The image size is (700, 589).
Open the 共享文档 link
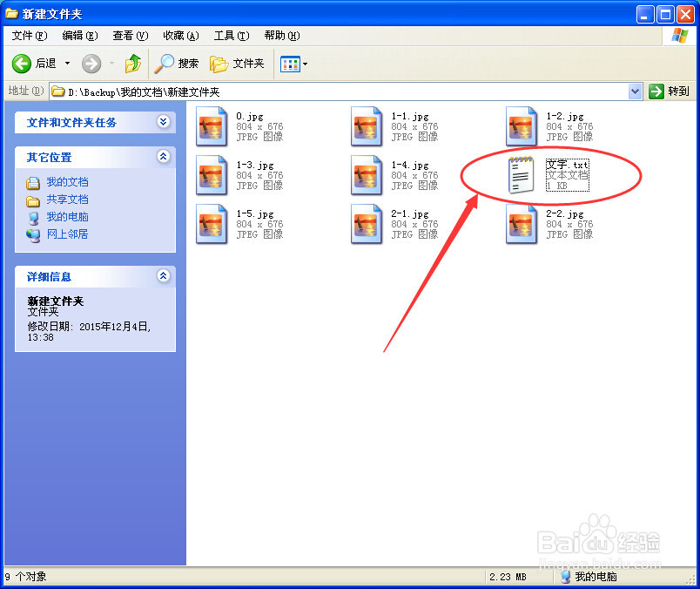pos(67,200)
